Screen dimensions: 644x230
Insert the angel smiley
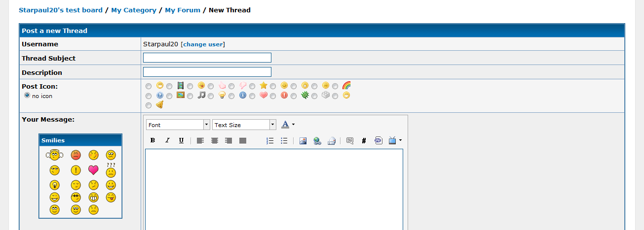[55, 155]
